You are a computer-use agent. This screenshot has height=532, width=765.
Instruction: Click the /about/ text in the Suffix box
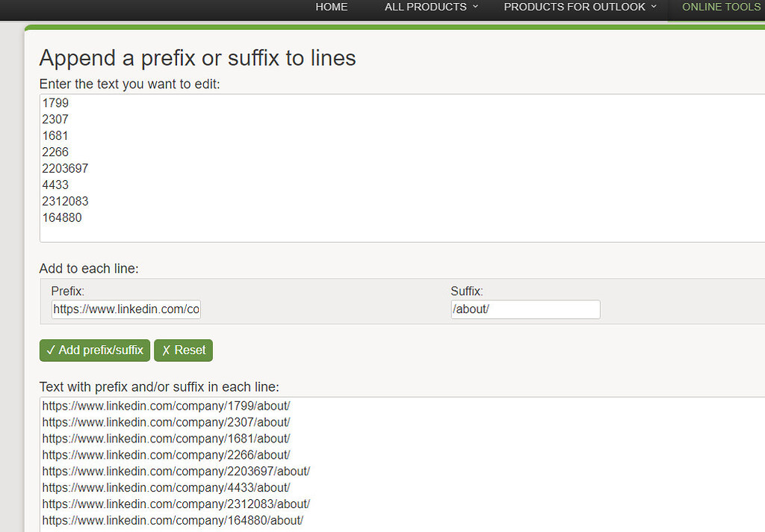tap(471, 309)
